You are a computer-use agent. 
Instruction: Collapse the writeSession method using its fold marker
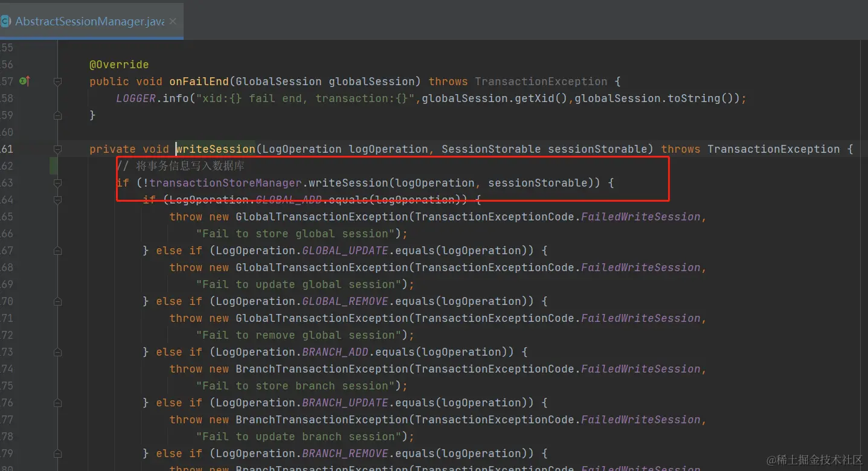click(57, 149)
